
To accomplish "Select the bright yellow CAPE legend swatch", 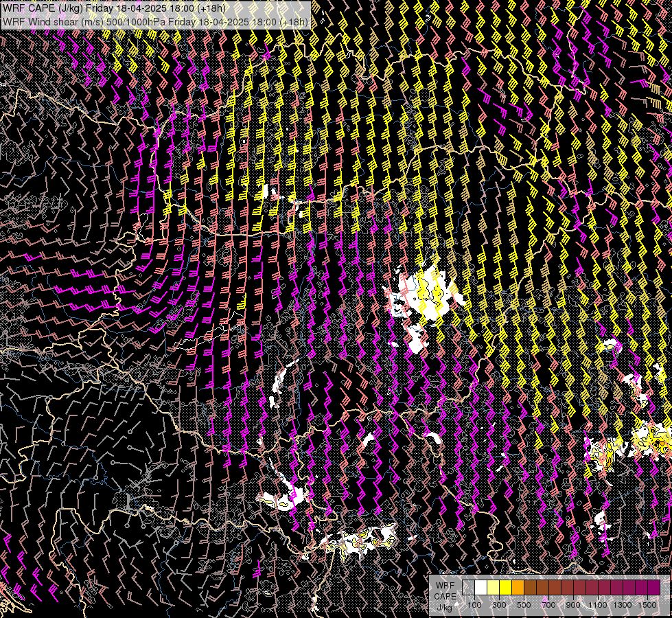I will click(x=506, y=588).
